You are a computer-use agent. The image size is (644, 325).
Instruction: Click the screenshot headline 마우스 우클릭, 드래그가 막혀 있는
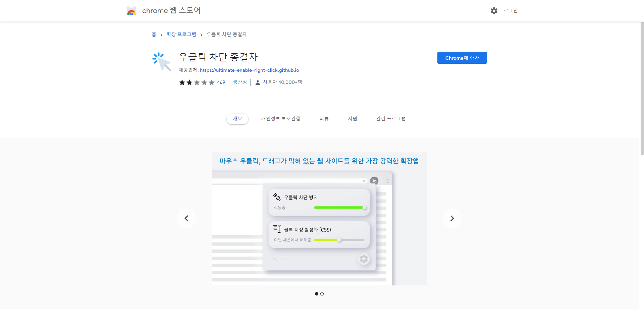[x=319, y=161]
